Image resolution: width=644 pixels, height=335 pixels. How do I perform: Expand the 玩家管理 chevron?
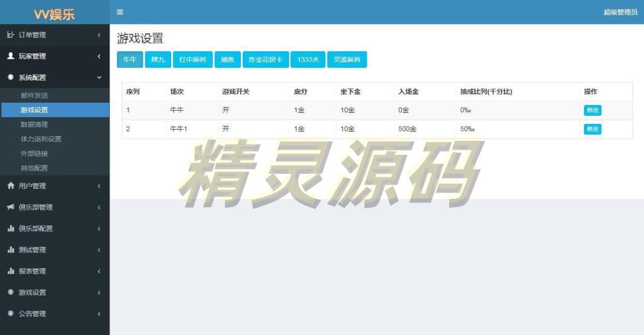pos(99,56)
